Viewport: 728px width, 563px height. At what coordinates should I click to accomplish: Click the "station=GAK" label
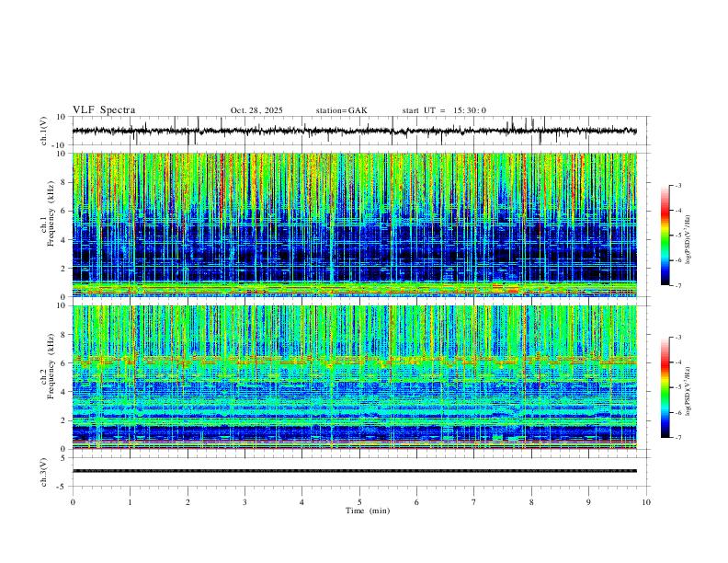coord(341,110)
